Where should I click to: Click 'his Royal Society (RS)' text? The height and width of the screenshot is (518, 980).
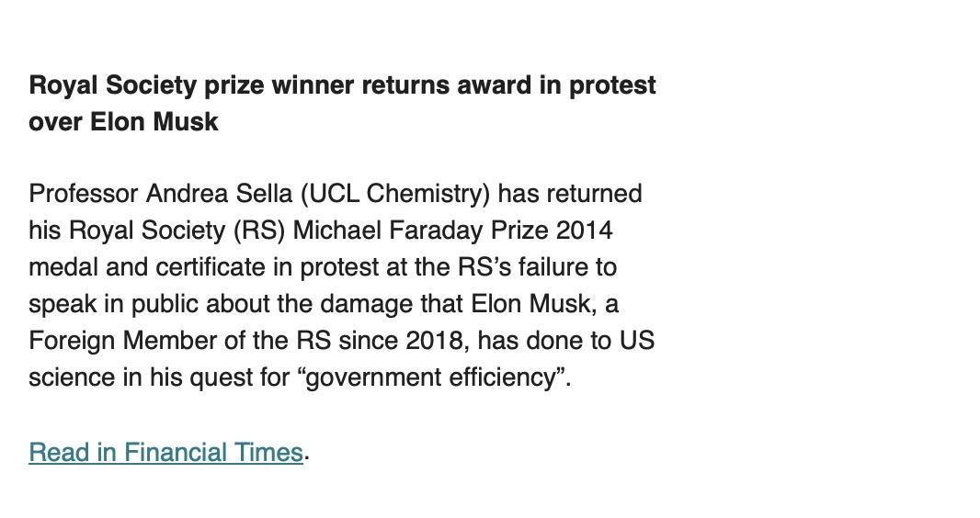(157, 231)
